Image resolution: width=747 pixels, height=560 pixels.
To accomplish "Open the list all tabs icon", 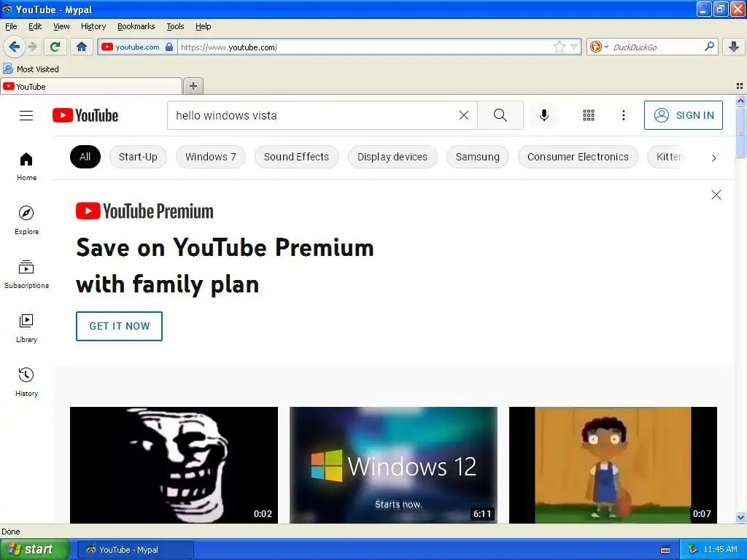I will (x=740, y=86).
